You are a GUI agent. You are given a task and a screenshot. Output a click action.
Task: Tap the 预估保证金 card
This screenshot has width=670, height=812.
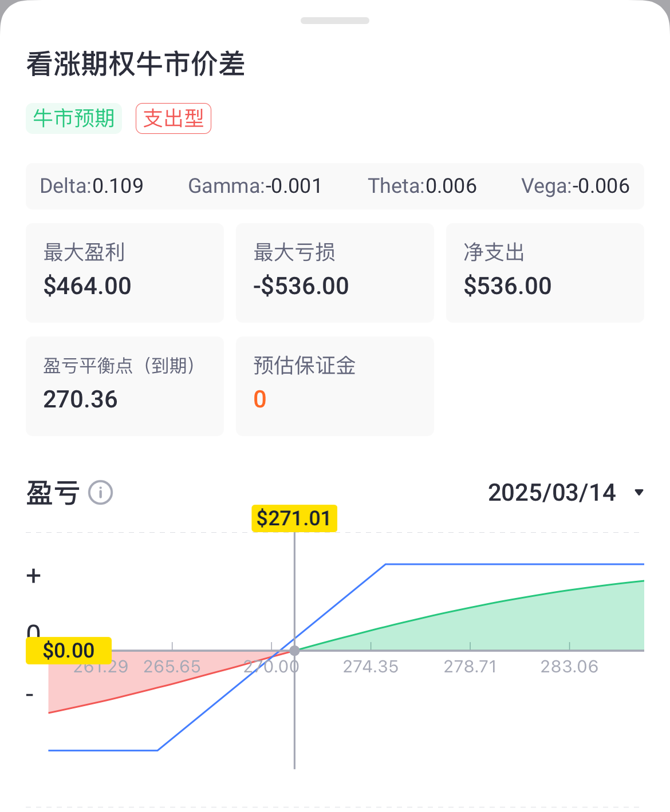(x=334, y=386)
